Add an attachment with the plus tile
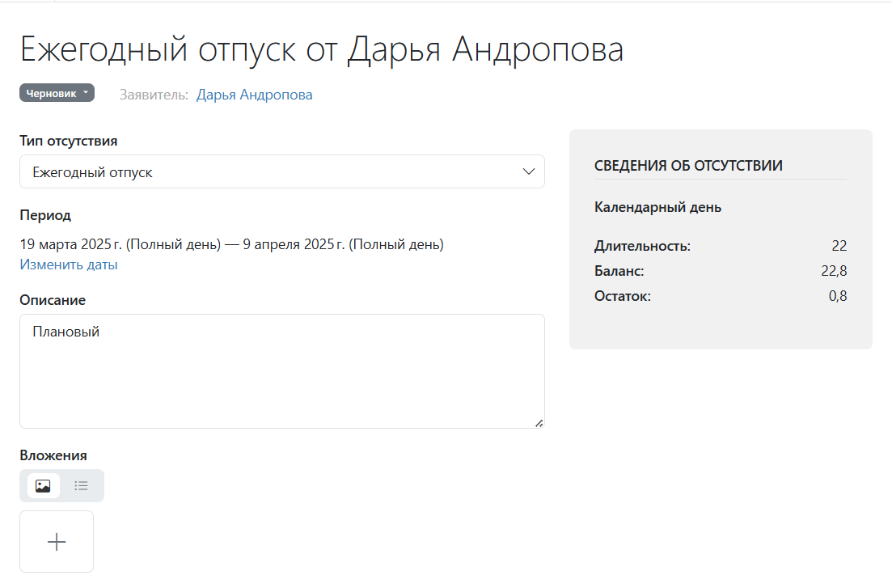 tap(57, 542)
